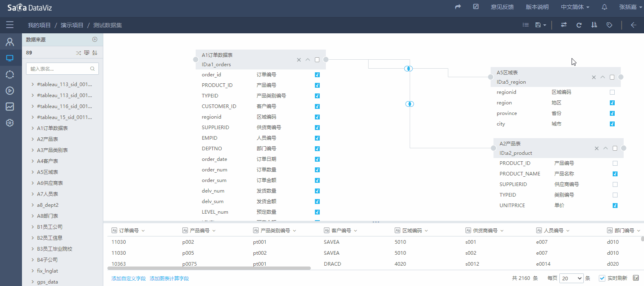Expand the A1订单数据表 tree item
This screenshot has width=644, height=286.
point(33,128)
